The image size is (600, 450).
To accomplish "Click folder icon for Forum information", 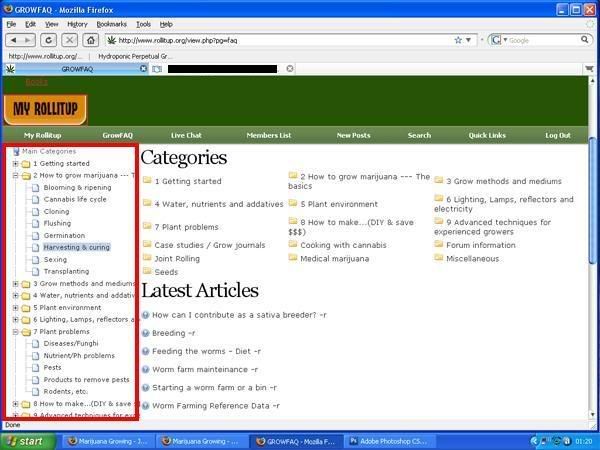I will pos(439,244).
